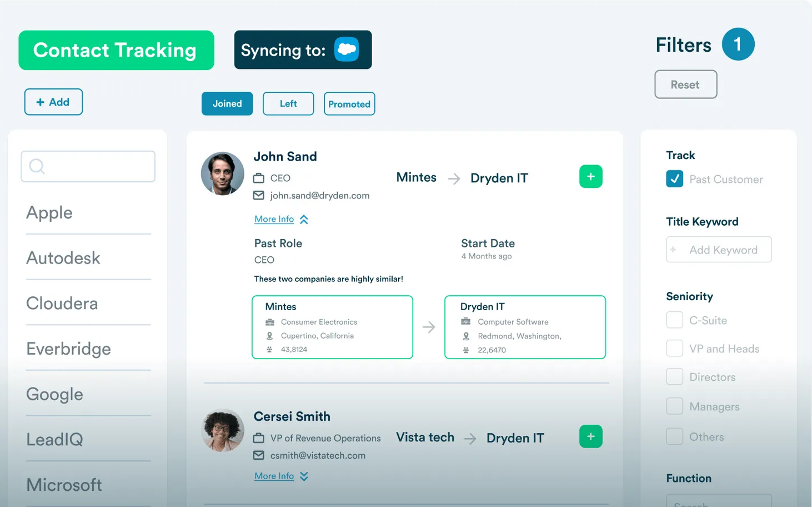The height and width of the screenshot is (507, 812).
Task: Reset the filters
Action: tap(686, 84)
